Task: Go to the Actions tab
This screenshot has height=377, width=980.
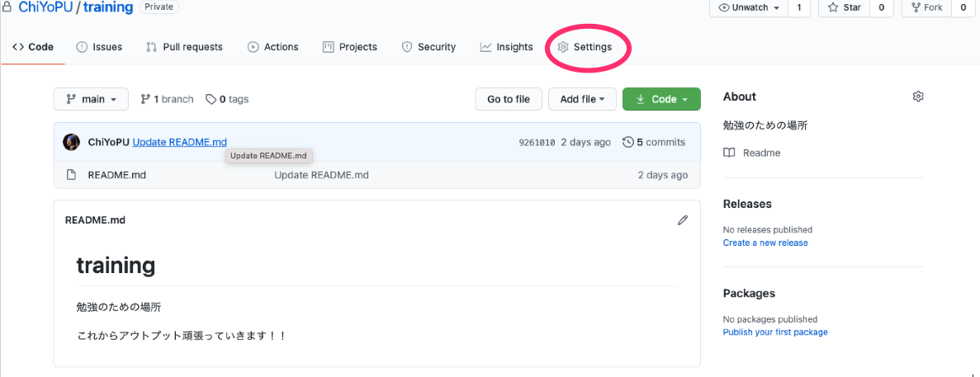Action: [273, 47]
